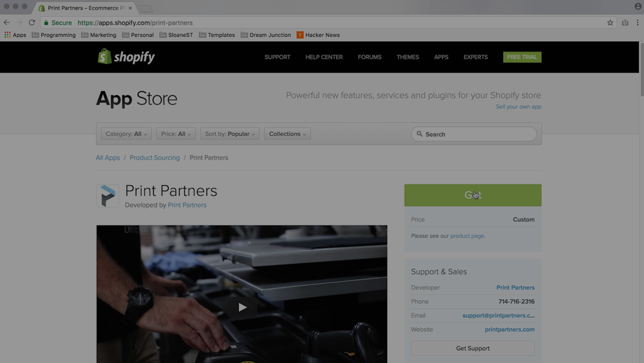
Task: Expand the Collections dropdown
Action: 287,133
